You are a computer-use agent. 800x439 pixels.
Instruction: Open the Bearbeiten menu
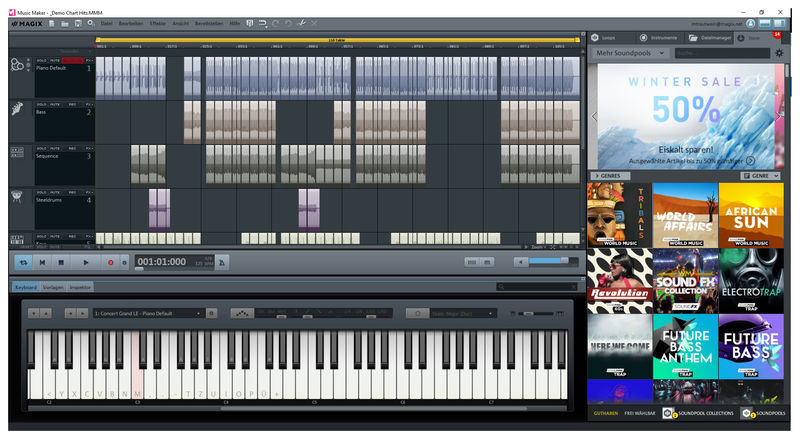[x=131, y=23]
